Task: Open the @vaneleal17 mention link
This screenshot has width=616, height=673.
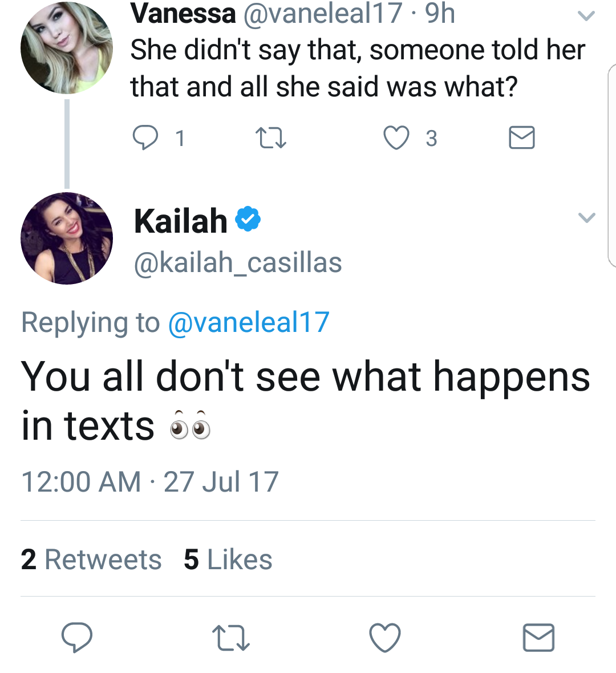Action: click(x=249, y=322)
